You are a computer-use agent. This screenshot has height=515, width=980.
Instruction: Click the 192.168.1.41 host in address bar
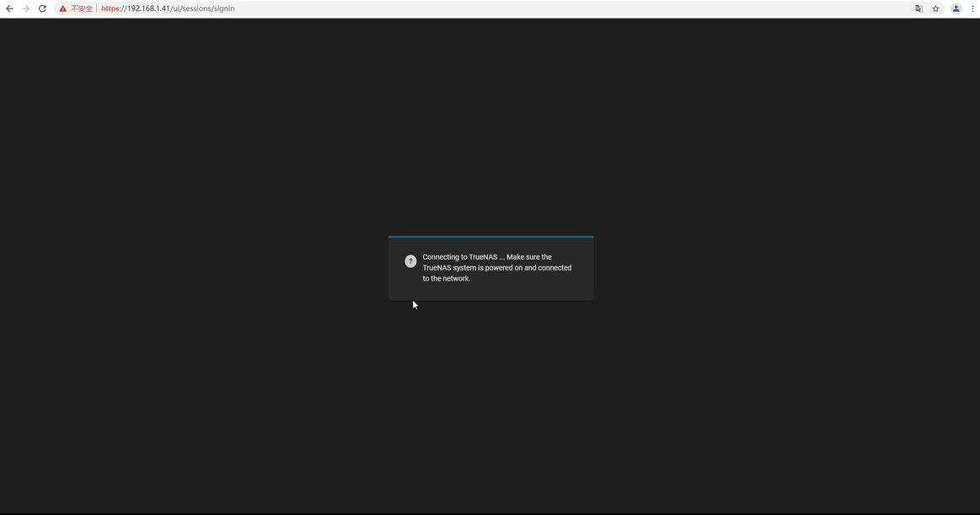148,8
